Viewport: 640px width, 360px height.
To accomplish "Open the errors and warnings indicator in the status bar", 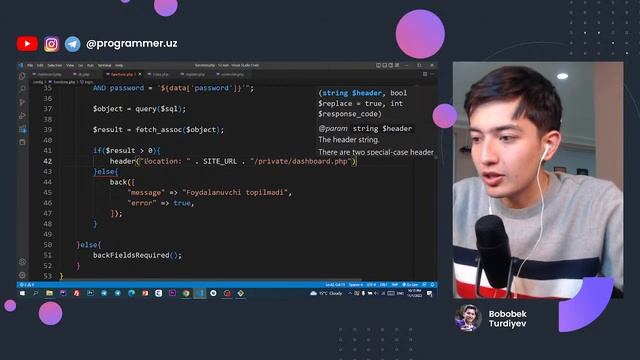I will [27, 284].
